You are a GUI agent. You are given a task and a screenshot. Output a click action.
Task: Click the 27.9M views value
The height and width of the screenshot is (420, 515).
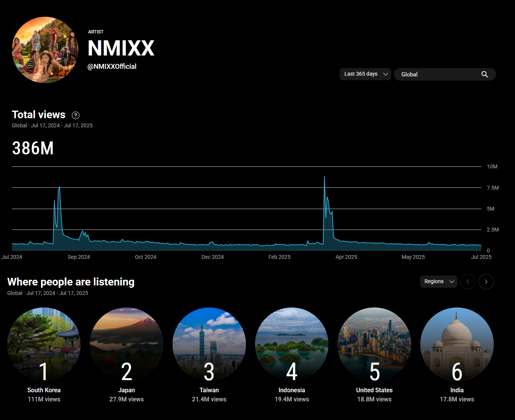pyautogui.click(x=127, y=399)
